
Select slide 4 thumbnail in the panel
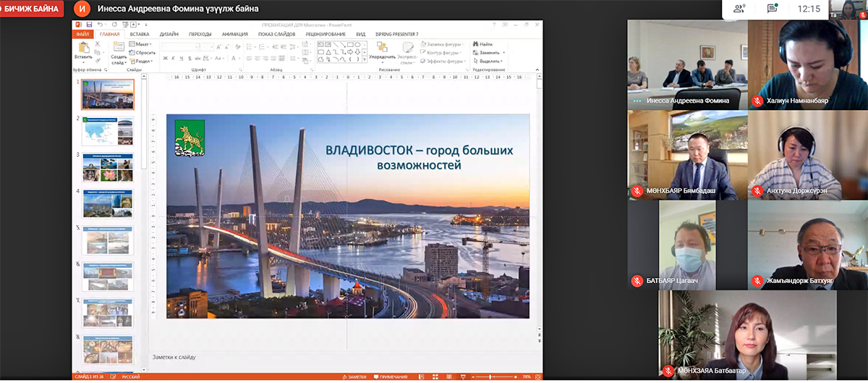[x=108, y=203]
